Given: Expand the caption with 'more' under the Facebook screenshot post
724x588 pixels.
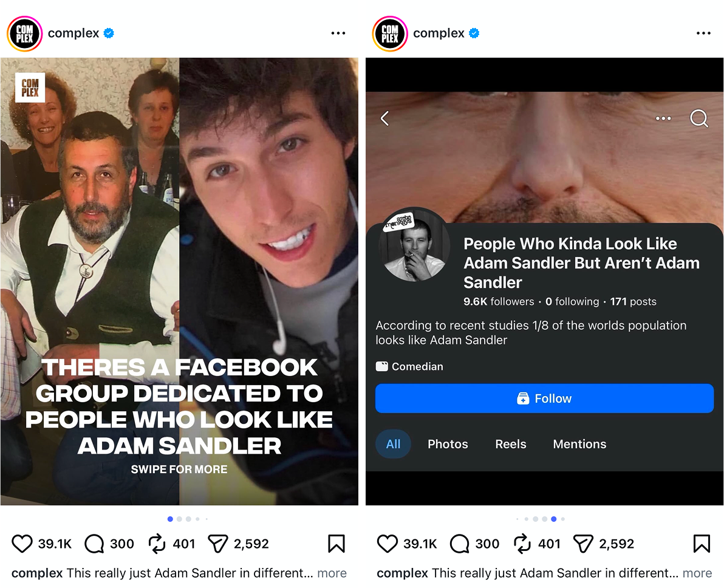Looking at the screenshot, I should click(x=697, y=573).
